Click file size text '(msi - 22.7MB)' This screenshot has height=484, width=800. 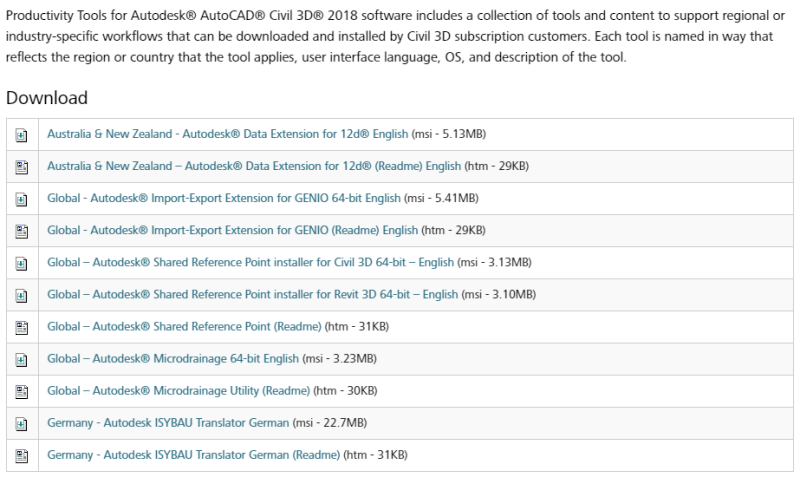point(330,423)
